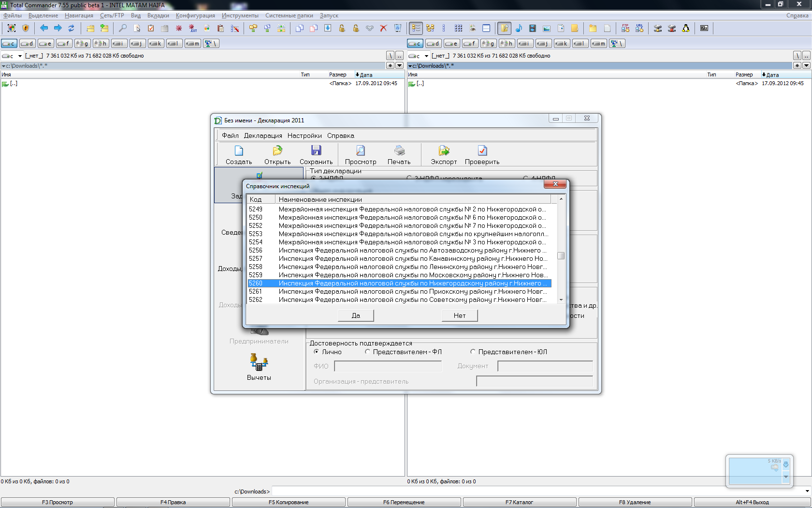Click the F5 Копирование button
812x508 pixels.
(x=289, y=502)
